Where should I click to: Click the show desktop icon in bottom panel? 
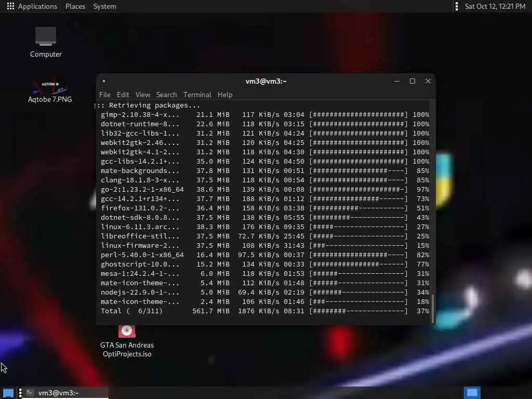tap(8, 393)
